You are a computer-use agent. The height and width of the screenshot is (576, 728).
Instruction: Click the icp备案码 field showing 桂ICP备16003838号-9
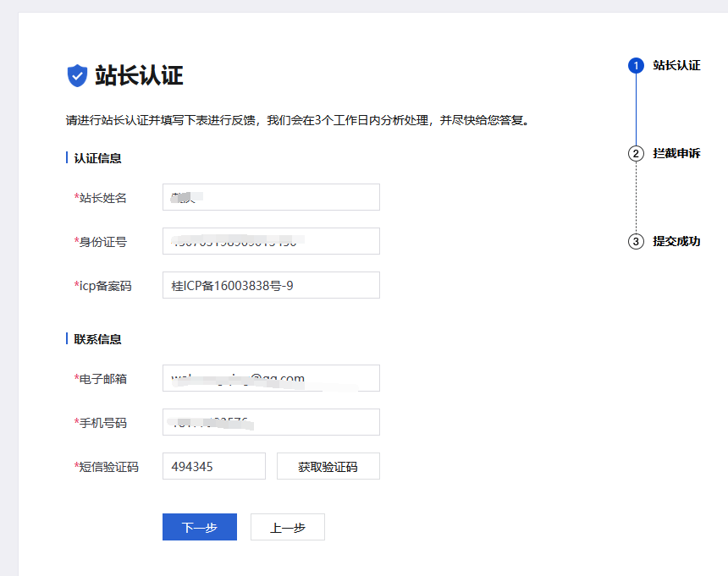(x=271, y=285)
